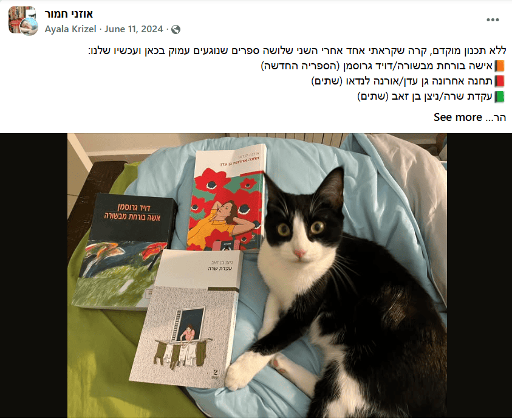Open the group page אוזני חמור
Image resolution: width=512 pixels, height=420 pixels.
(69, 14)
